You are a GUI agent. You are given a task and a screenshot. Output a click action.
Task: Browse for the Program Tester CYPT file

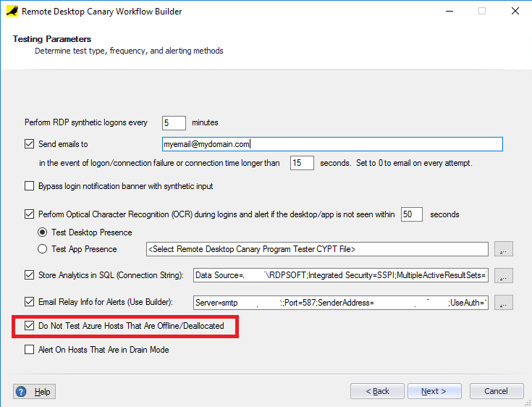click(504, 249)
